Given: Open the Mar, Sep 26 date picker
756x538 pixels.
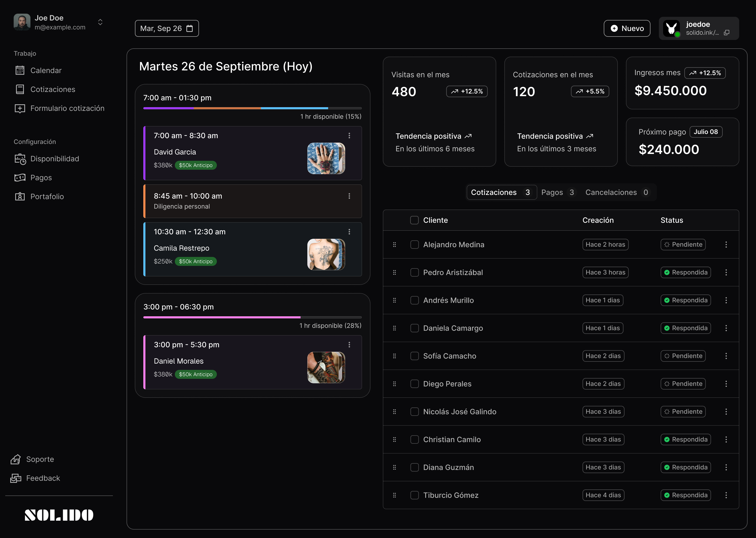Looking at the screenshot, I should (x=166, y=28).
